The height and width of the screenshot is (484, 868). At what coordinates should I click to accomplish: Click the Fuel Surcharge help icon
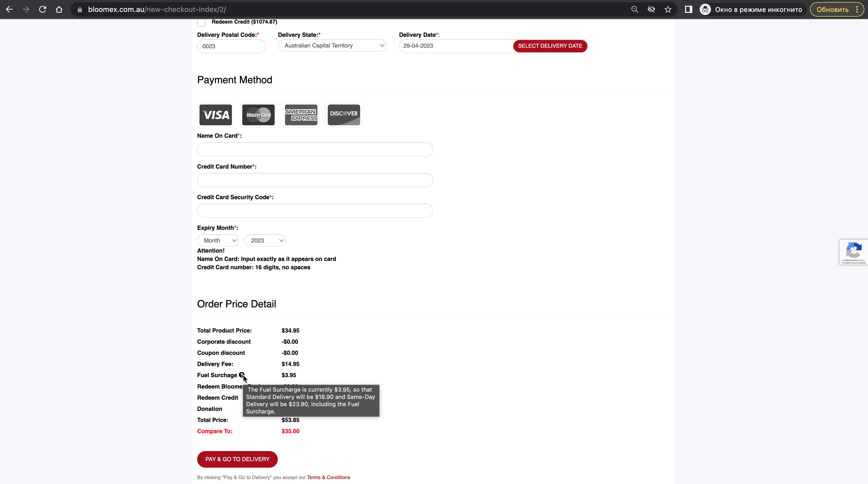pyautogui.click(x=241, y=375)
